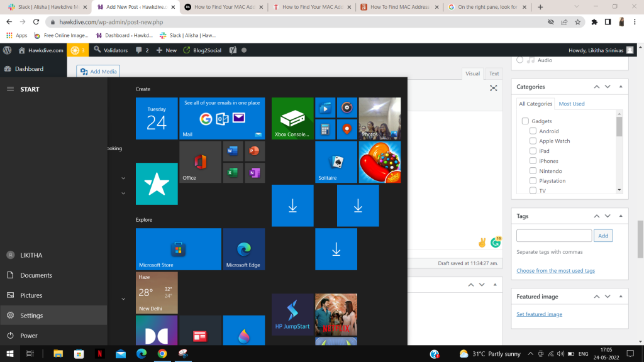The image size is (644, 362).
Task: Enable the iPad category
Action: [533, 151]
